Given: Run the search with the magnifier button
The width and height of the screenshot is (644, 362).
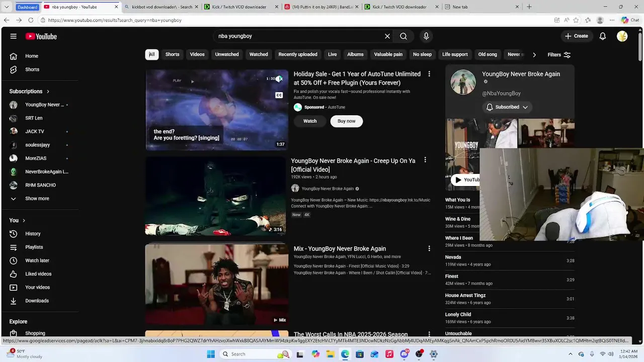Looking at the screenshot, I should point(404,36).
